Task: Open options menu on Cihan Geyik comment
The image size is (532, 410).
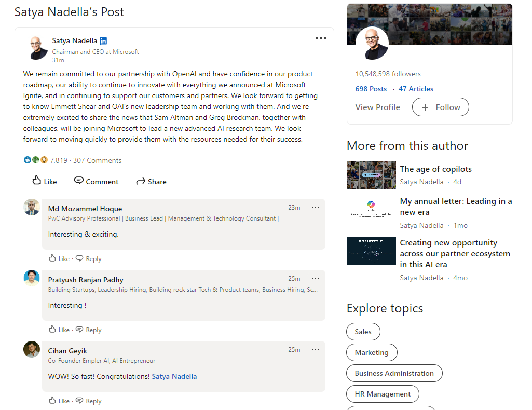Action: (316, 349)
